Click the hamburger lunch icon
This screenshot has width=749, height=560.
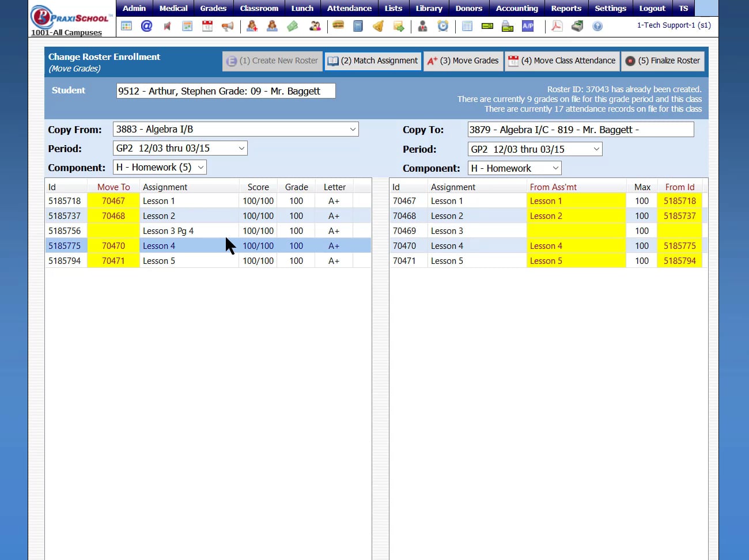[338, 26]
